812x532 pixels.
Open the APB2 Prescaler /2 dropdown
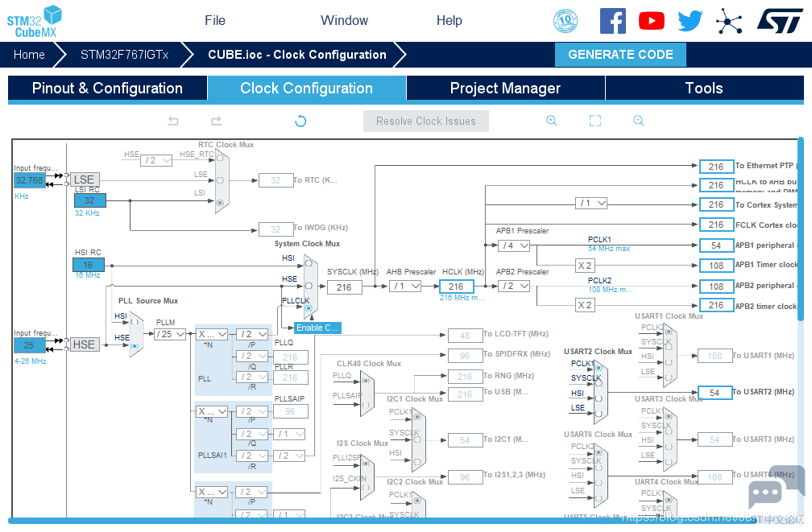(x=514, y=286)
